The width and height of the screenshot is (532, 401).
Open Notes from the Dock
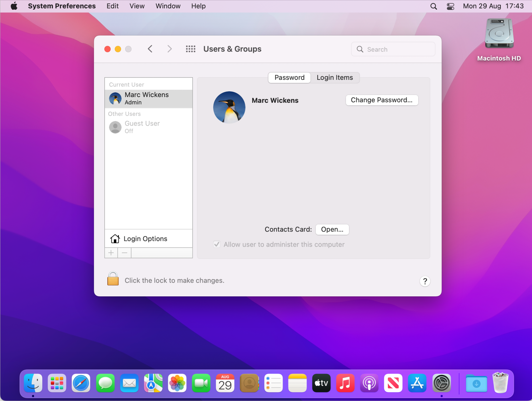[x=297, y=383]
